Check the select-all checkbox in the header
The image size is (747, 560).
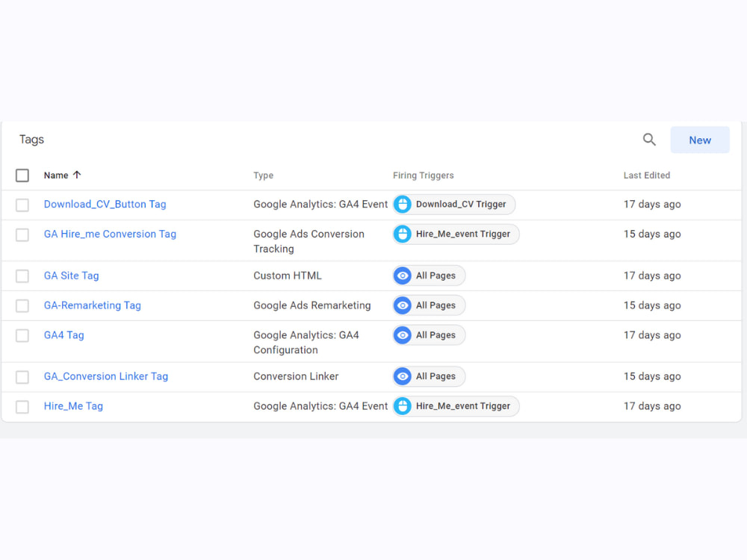pos(22,175)
